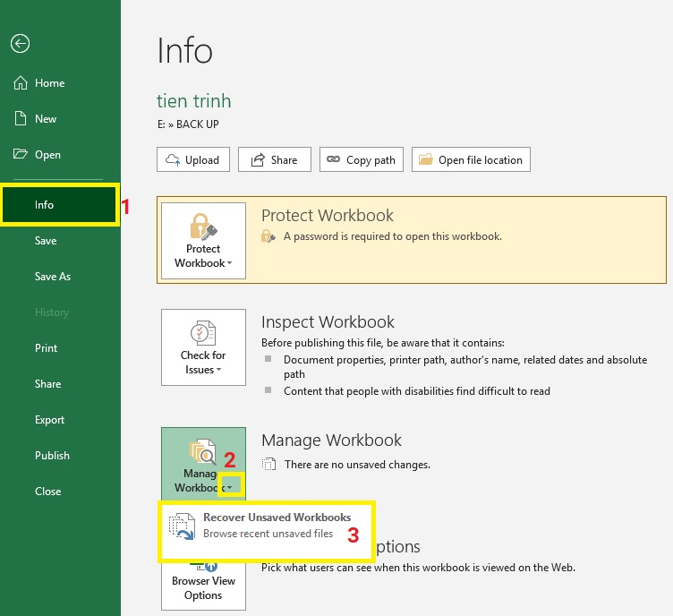Click the Manage Workbook dropdown arrow
The width and height of the screenshot is (673, 616).
point(231,487)
